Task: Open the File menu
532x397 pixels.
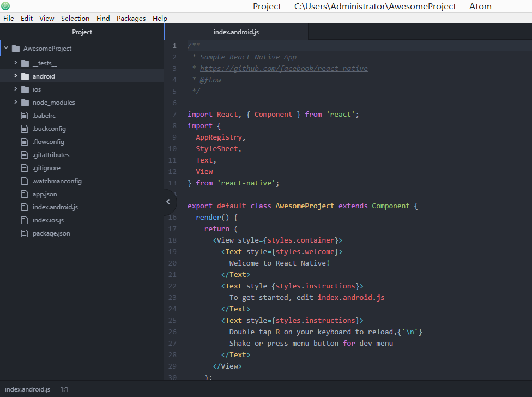Action: click(9, 19)
